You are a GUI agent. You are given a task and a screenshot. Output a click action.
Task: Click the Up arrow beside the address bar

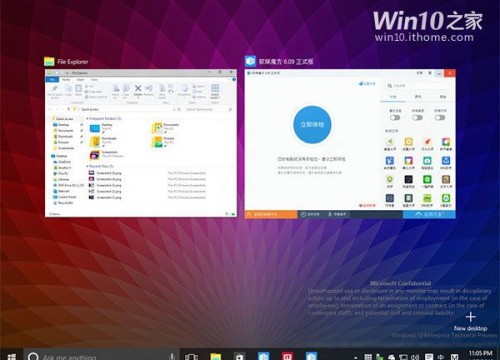tap(69, 109)
